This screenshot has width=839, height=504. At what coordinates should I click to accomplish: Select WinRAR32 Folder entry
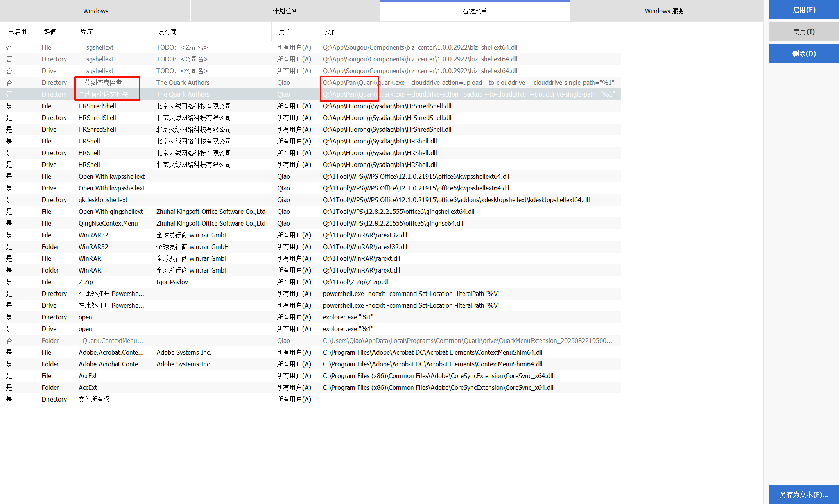93,247
